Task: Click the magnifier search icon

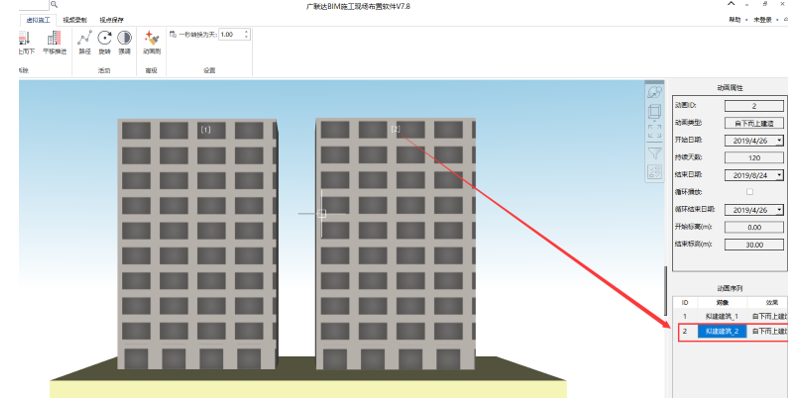Action: [54, 5]
